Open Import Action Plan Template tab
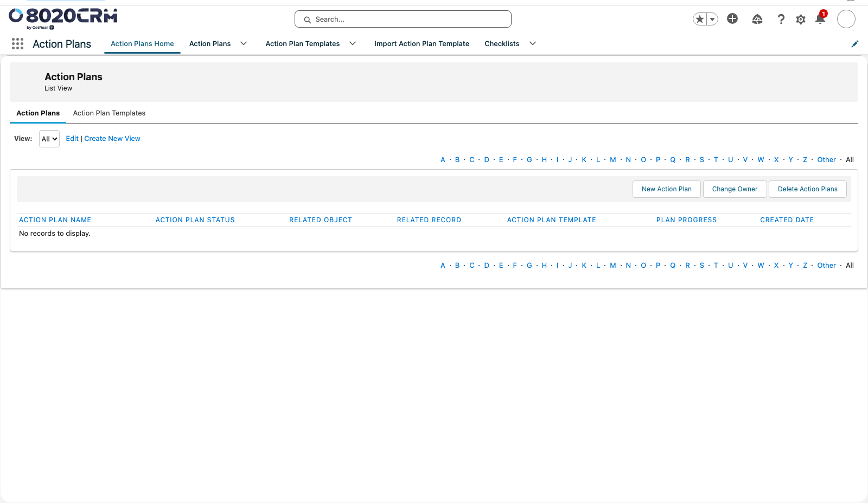 tap(422, 44)
